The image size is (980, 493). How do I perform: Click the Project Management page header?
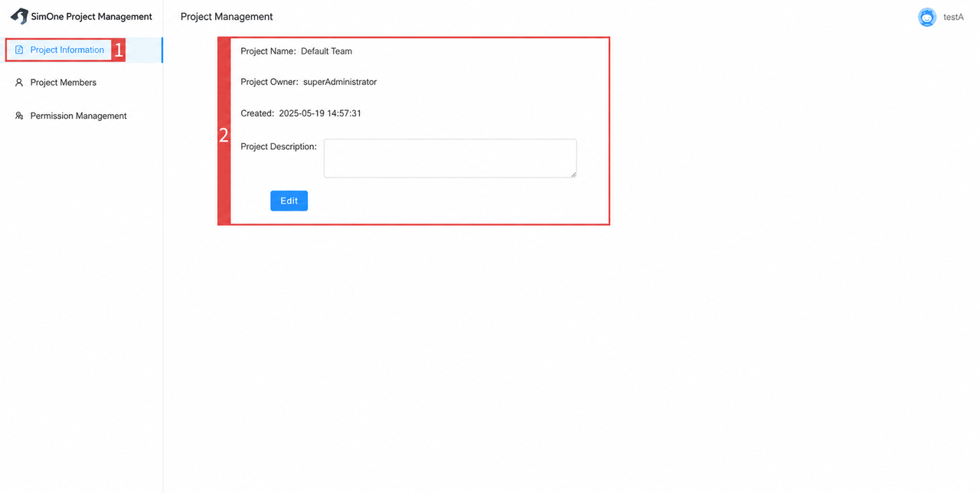click(x=227, y=16)
